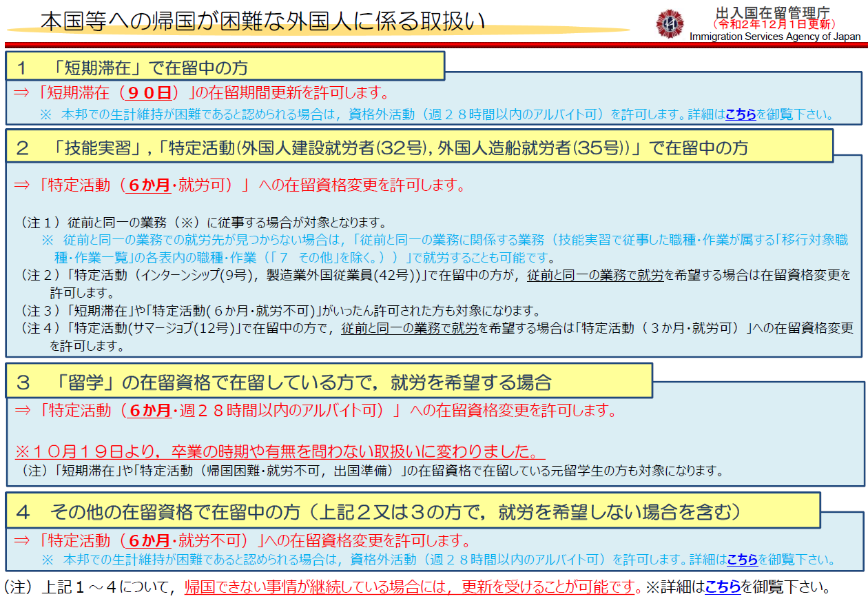
Task: Click the (注1) note in section 2
Action: click(x=203, y=223)
